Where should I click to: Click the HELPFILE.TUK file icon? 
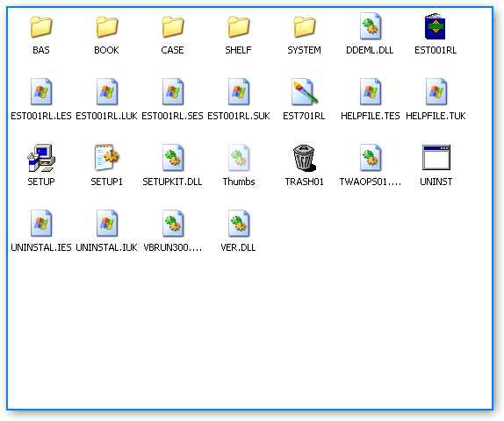point(436,92)
